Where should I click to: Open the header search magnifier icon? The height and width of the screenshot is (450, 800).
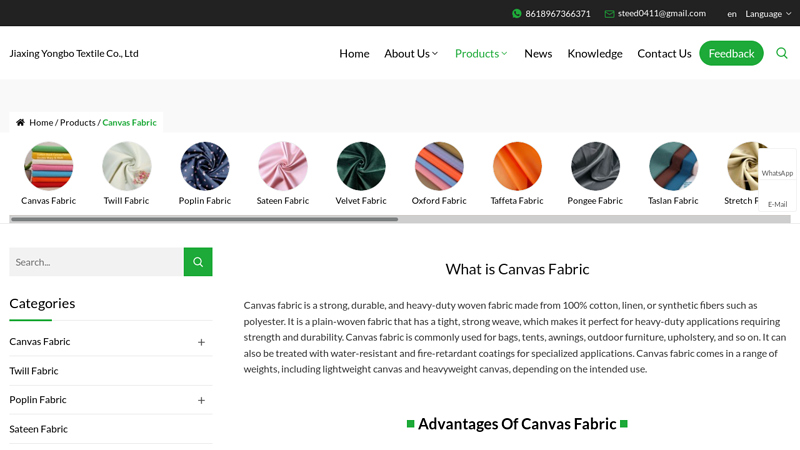pyautogui.click(x=782, y=53)
